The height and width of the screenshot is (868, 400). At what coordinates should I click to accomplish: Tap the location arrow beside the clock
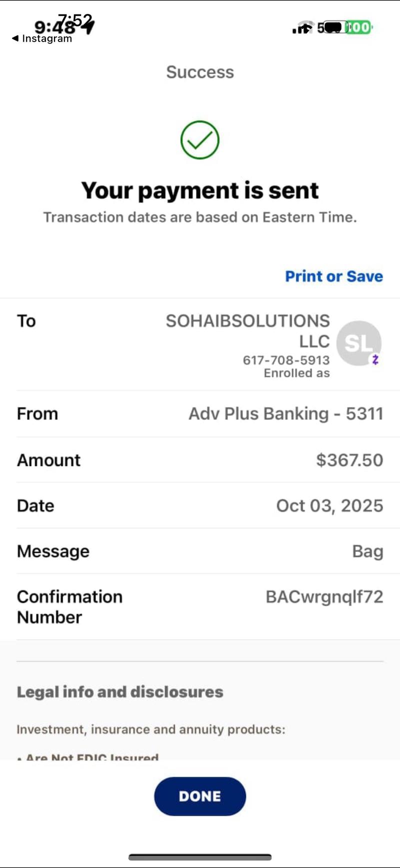tap(89, 27)
